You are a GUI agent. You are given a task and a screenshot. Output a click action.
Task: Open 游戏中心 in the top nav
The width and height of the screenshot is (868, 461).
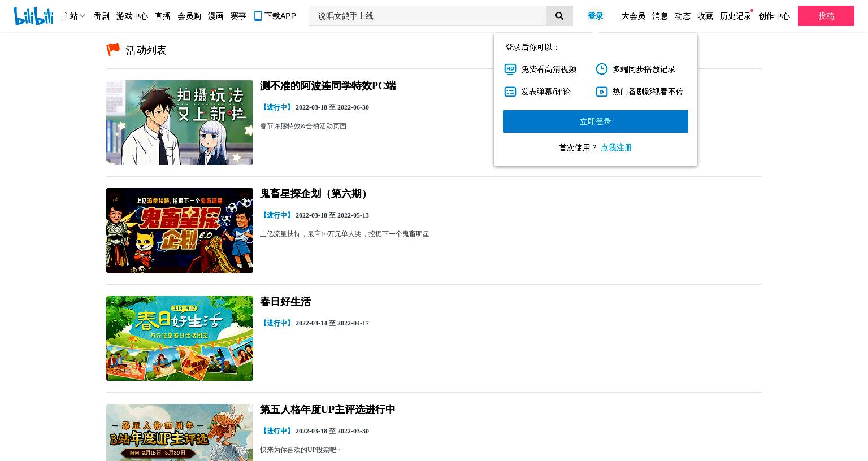coord(132,16)
